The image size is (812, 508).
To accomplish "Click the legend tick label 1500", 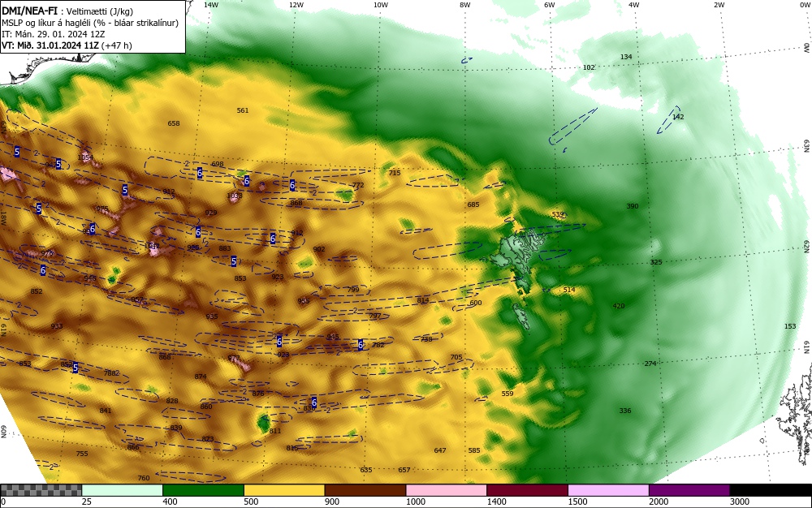I will point(578,502).
